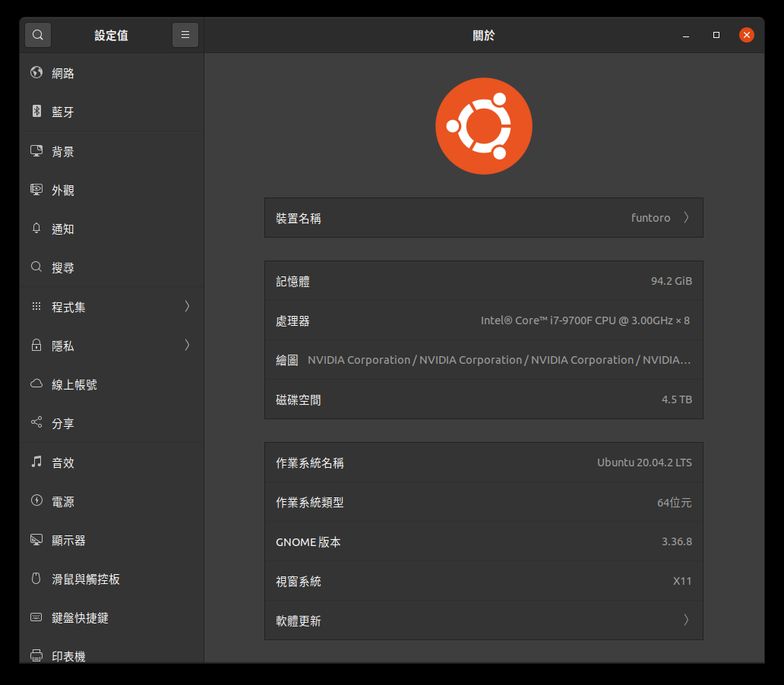Click the 處理器 label
Viewport: 784px width, 685px height.
292,321
